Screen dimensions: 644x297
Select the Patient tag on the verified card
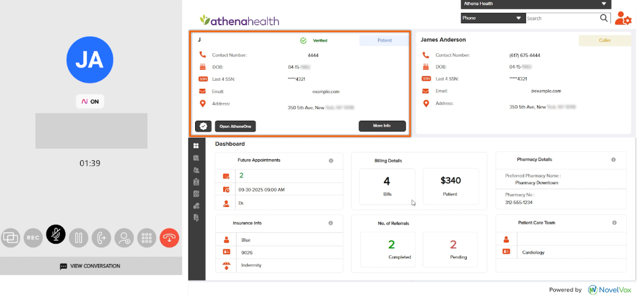[x=385, y=40]
